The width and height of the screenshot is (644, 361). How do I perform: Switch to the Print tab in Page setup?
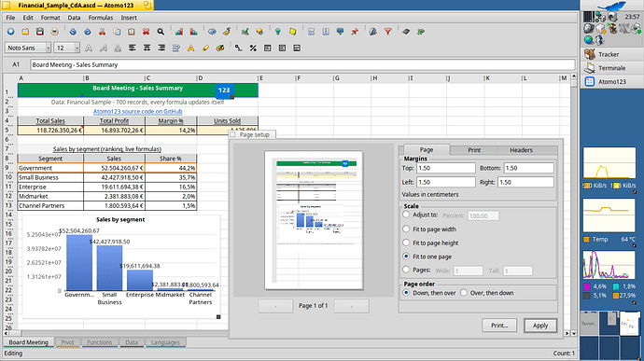pos(474,150)
